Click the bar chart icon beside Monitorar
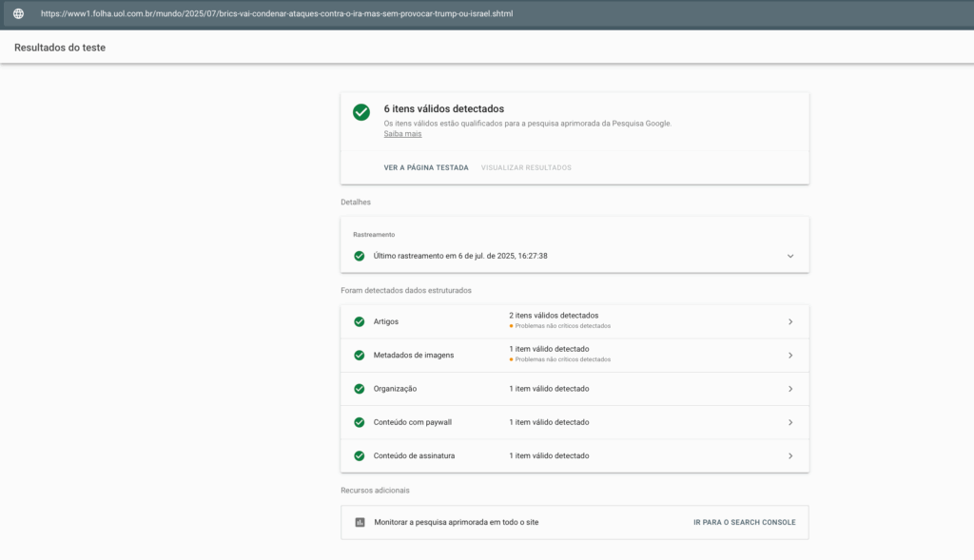 tap(360, 522)
